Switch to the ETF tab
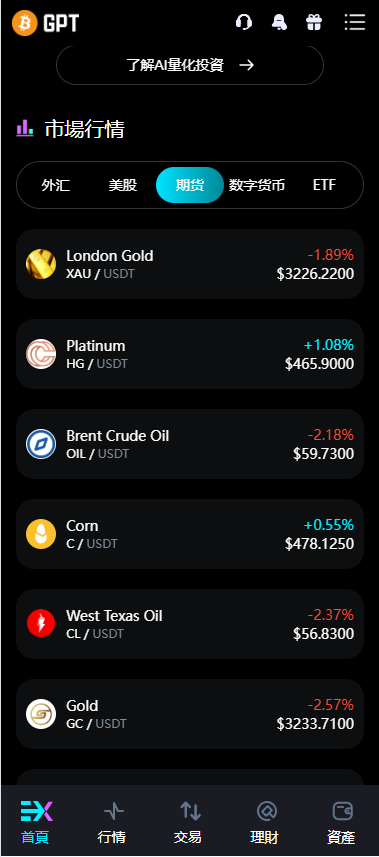 pos(324,185)
